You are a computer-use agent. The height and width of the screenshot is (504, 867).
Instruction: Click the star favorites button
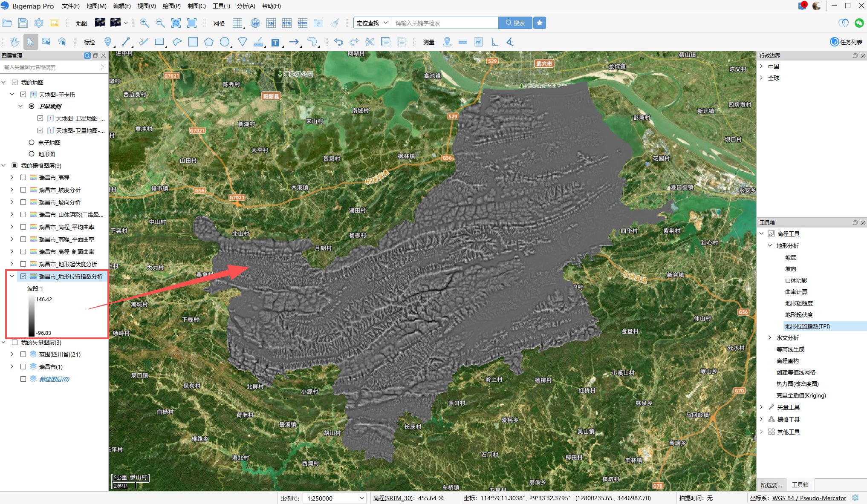click(540, 23)
